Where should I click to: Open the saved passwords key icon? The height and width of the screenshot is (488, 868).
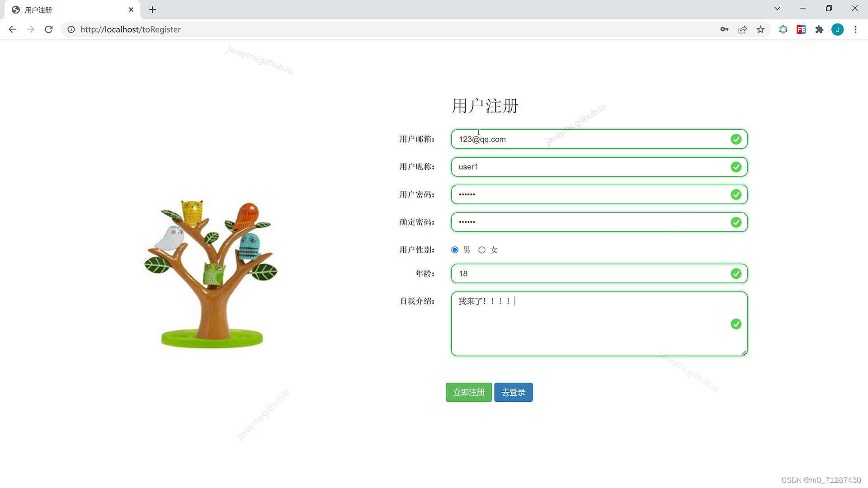[724, 29]
